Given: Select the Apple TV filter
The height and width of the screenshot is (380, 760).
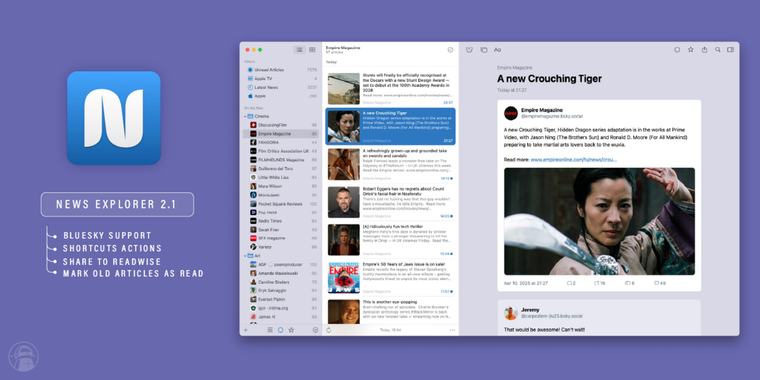Looking at the screenshot, I should (282, 79).
